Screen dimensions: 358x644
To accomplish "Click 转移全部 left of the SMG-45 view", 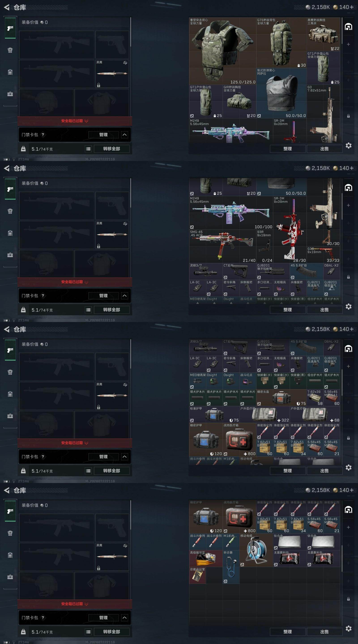I will click(x=112, y=310).
